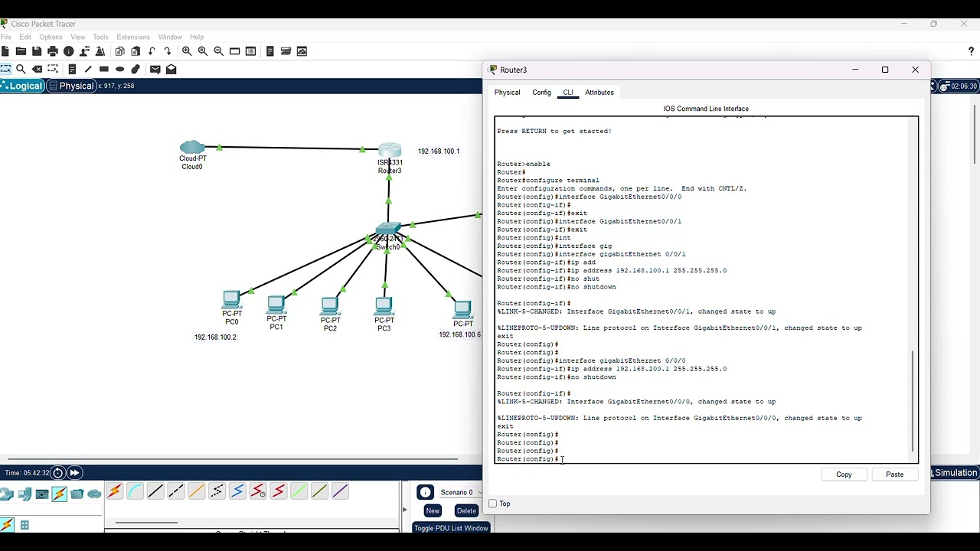Open the Tools menu
Image resolution: width=980 pixels, height=551 pixels.
tap(100, 37)
